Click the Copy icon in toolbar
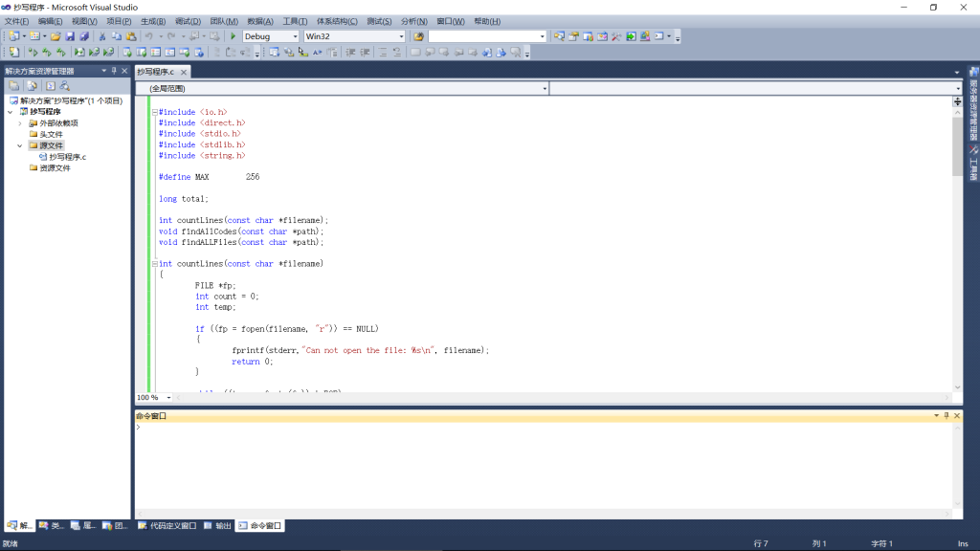Screen dimensions: 980x551 click(117, 36)
